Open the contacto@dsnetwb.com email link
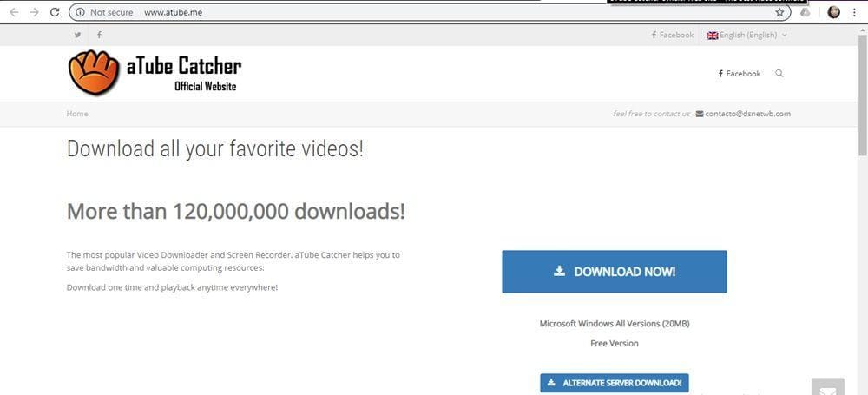 point(746,114)
